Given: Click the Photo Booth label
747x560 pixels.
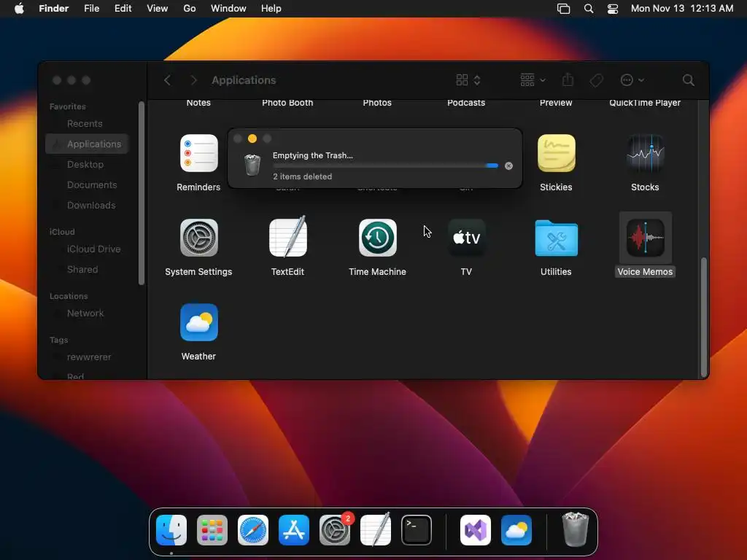Looking at the screenshot, I should coord(287,103).
